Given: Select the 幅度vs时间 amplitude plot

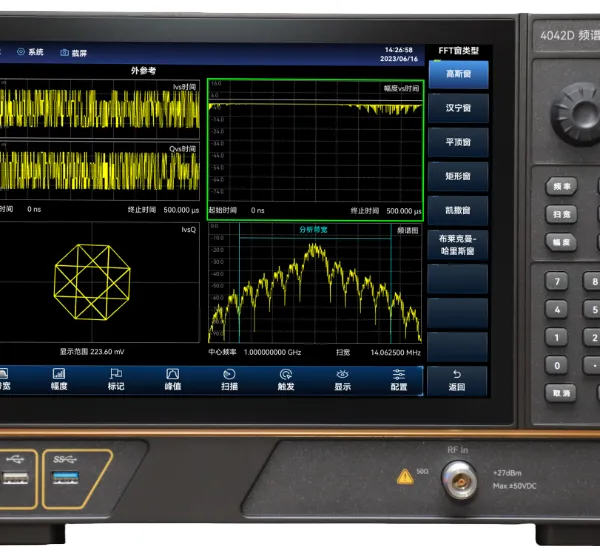Looking at the screenshot, I should tap(315, 150).
